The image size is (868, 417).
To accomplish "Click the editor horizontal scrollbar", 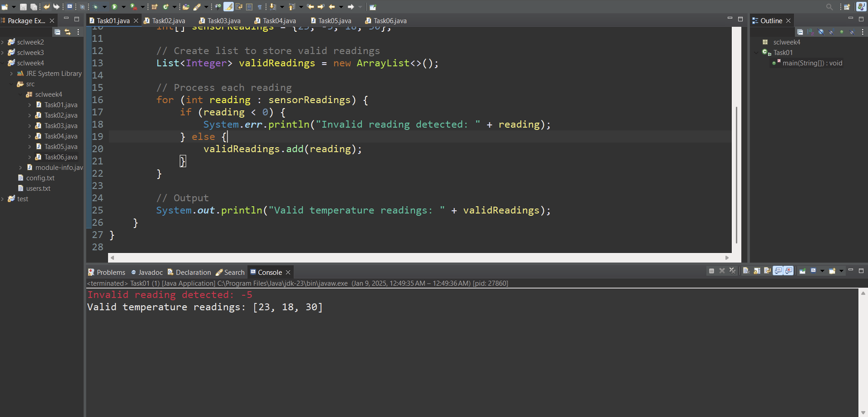I will click(420, 258).
